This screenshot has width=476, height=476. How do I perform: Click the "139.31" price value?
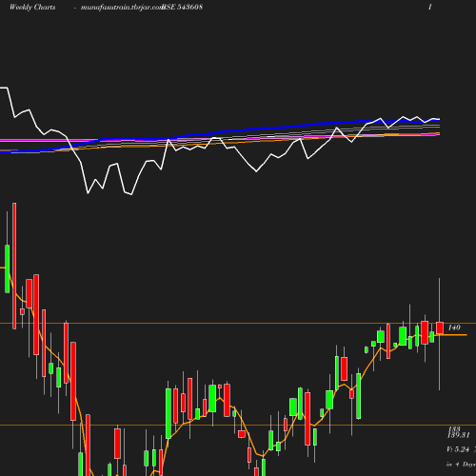tap(458, 435)
